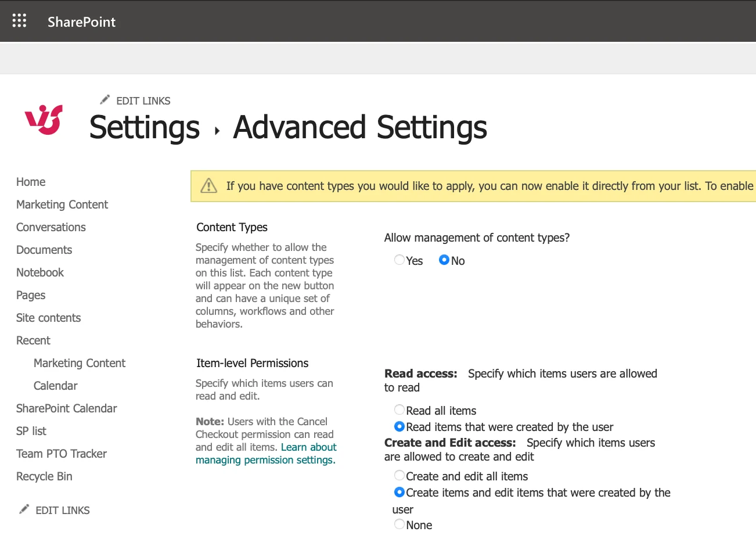
Task: Click the Settings breadcrumb title
Action: click(145, 127)
